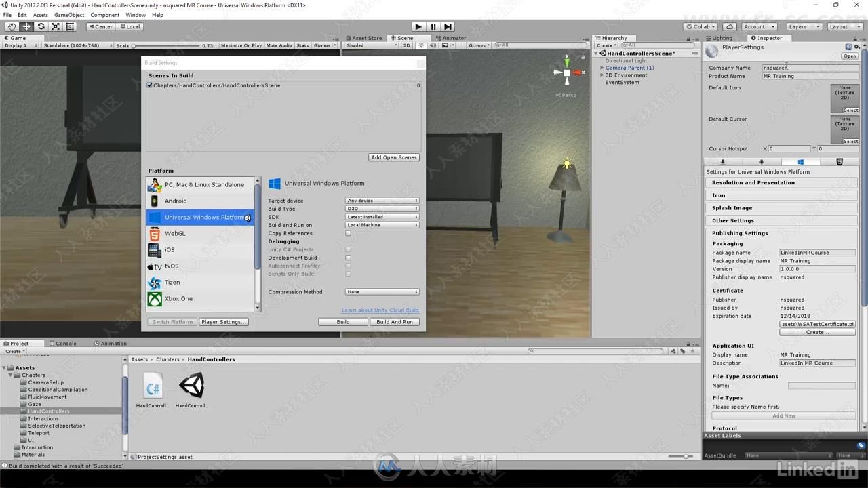This screenshot has width=868, height=488.
Task: Select iOS platform
Action: pos(201,249)
